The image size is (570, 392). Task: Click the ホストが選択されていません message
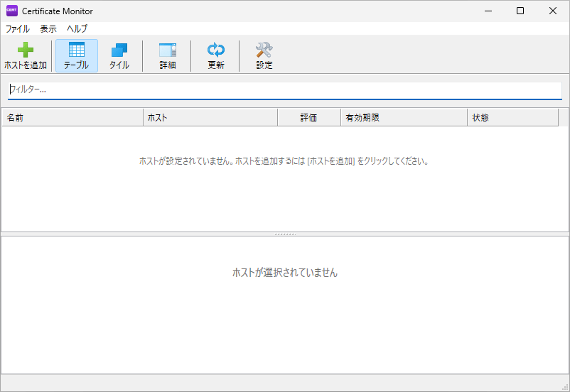[x=285, y=273]
